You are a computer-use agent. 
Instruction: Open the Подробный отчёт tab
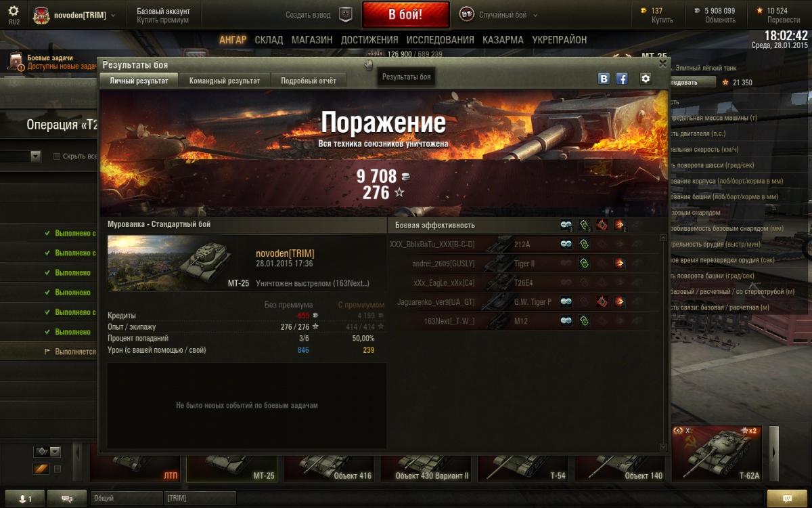(309, 81)
